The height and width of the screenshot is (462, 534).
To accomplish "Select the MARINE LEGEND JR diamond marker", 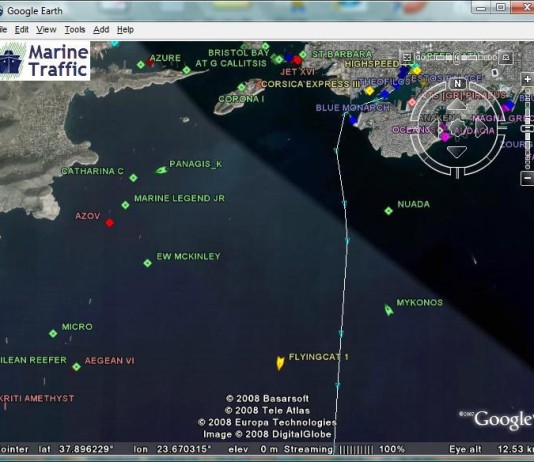I will (x=125, y=205).
